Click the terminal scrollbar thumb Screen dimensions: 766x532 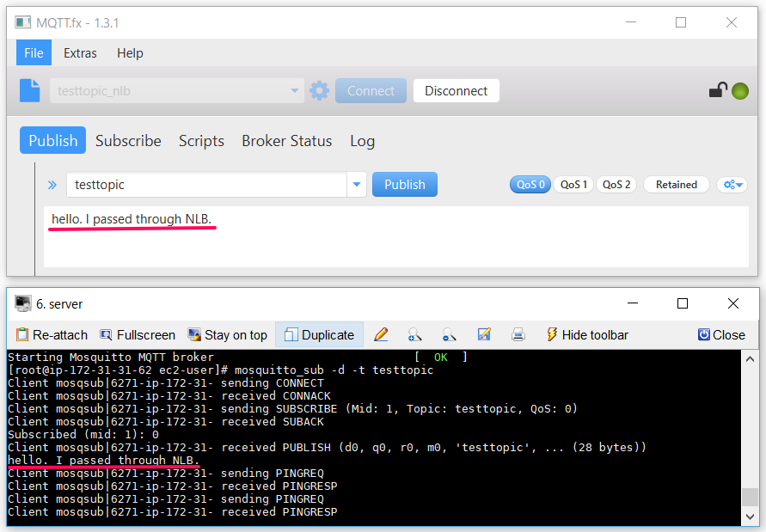coord(750,498)
